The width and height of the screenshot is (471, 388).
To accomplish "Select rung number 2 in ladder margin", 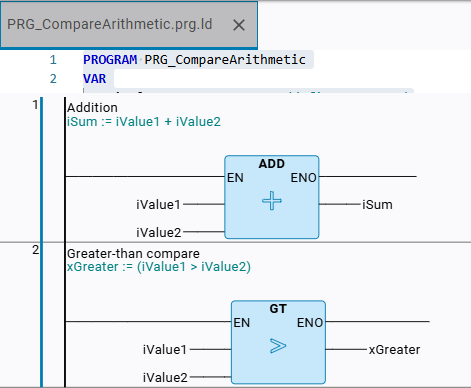I will (x=35, y=250).
